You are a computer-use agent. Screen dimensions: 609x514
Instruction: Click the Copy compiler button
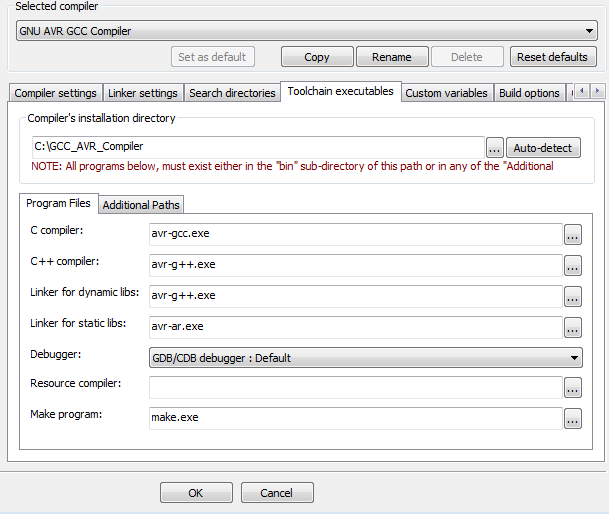tap(317, 57)
